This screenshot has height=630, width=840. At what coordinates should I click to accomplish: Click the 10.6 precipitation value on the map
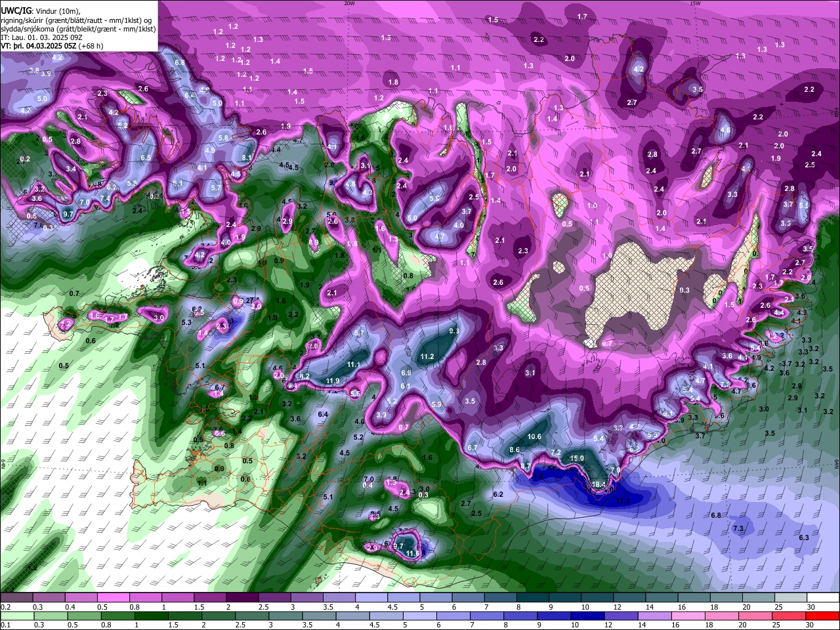click(534, 437)
